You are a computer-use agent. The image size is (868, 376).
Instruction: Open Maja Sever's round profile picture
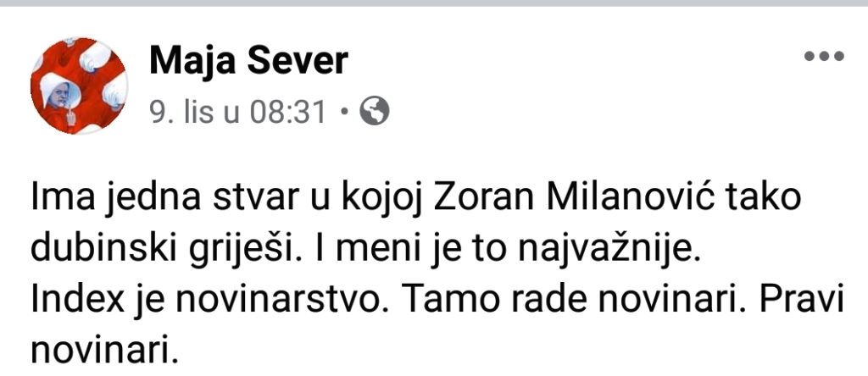[80, 86]
